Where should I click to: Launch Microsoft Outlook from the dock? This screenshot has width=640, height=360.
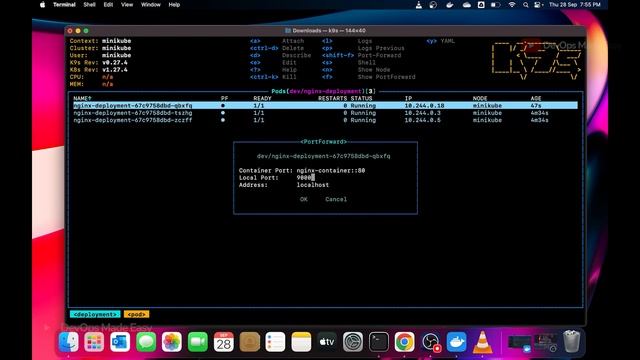tap(120, 342)
